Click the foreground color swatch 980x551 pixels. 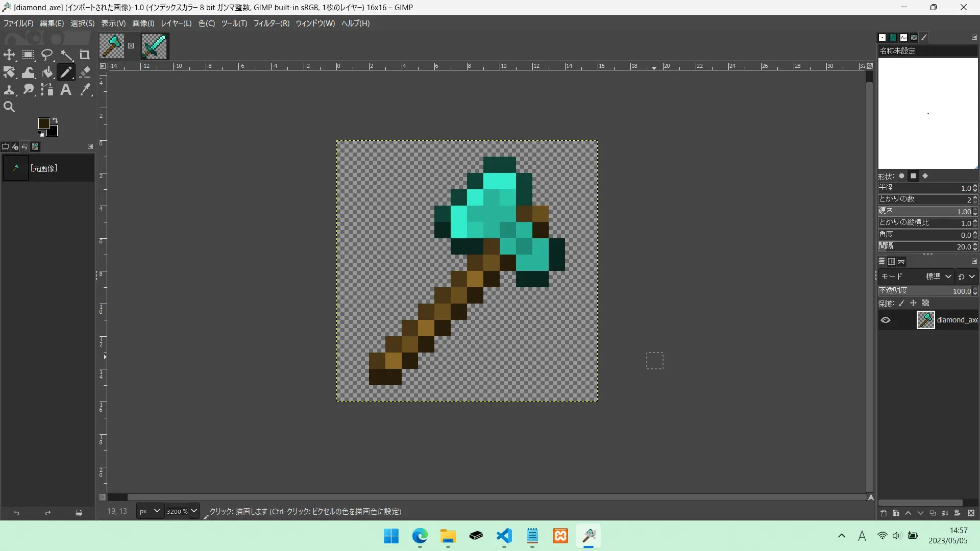click(x=44, y=123)
